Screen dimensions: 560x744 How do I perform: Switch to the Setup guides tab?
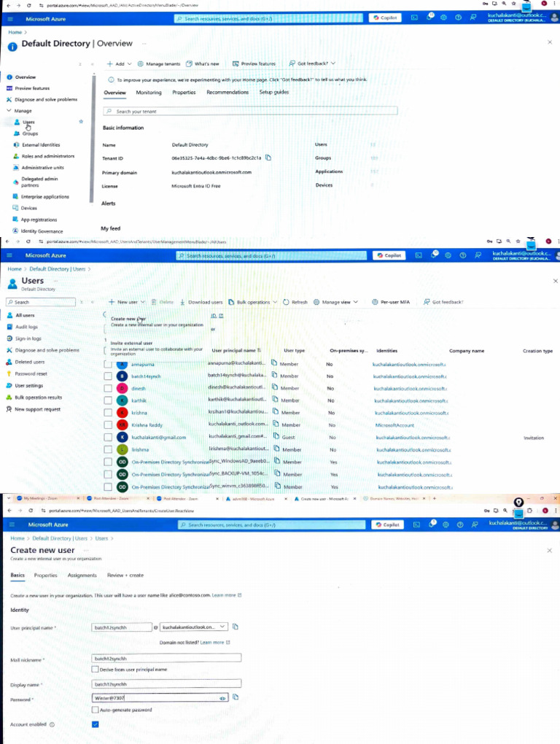point(274,92)
